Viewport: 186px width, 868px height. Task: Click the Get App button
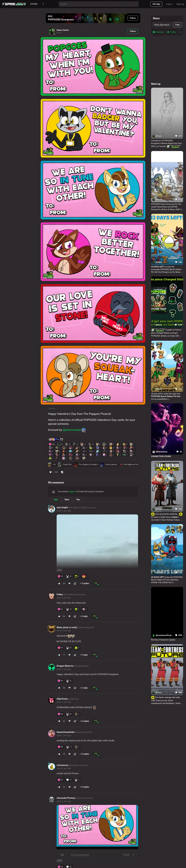coord(156,4)
